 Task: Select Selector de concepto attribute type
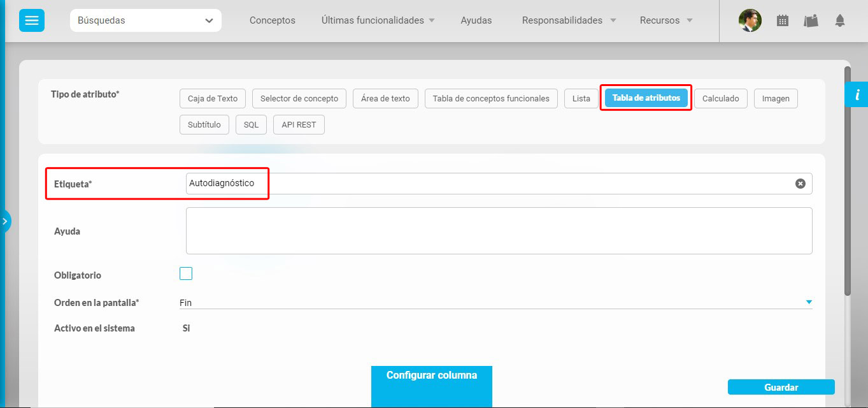point(299,99)
